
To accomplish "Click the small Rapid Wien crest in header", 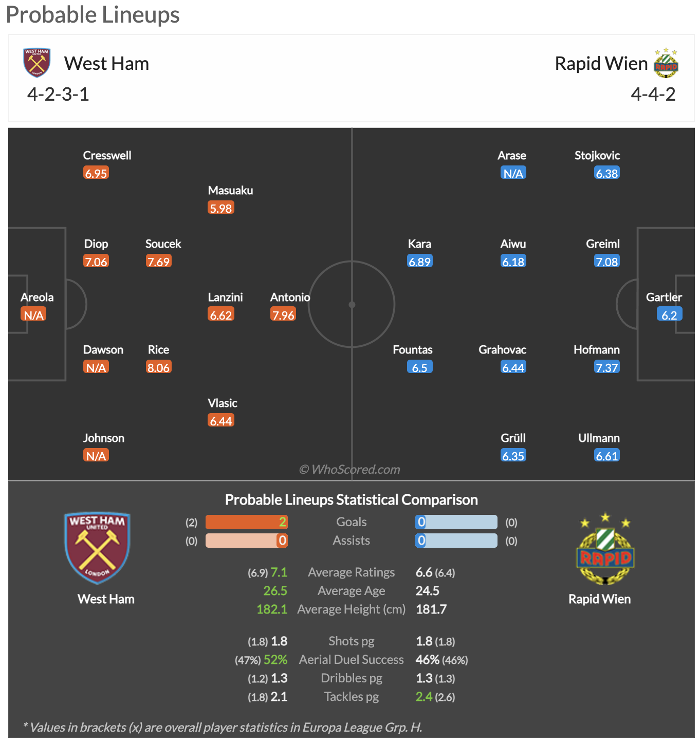I will (x=666, y=63).
